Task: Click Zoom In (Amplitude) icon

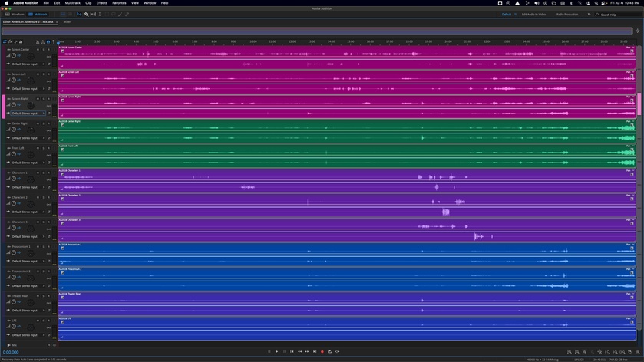Action: 570,352
